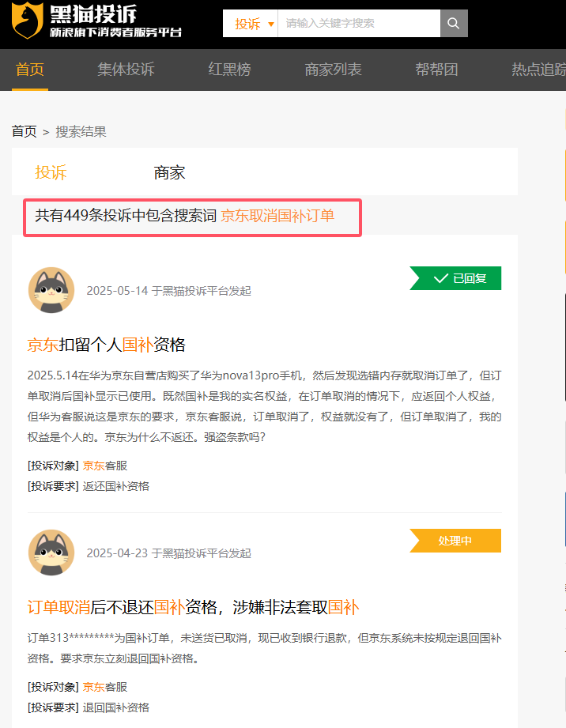Switch to 商家 results tab
This screenshot has width=566, height=728.
[x=169, y=172]
